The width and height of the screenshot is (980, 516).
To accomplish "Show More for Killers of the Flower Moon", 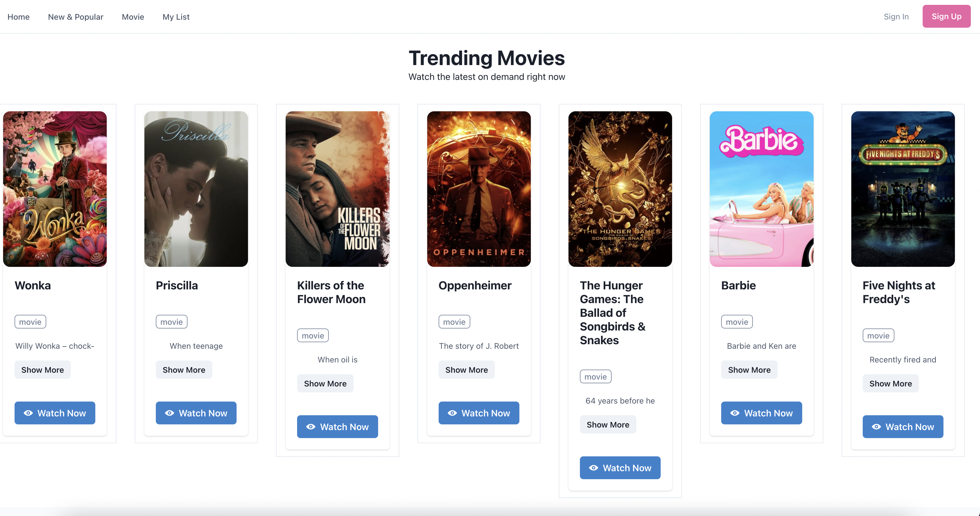I will click(x=325, y=383).
